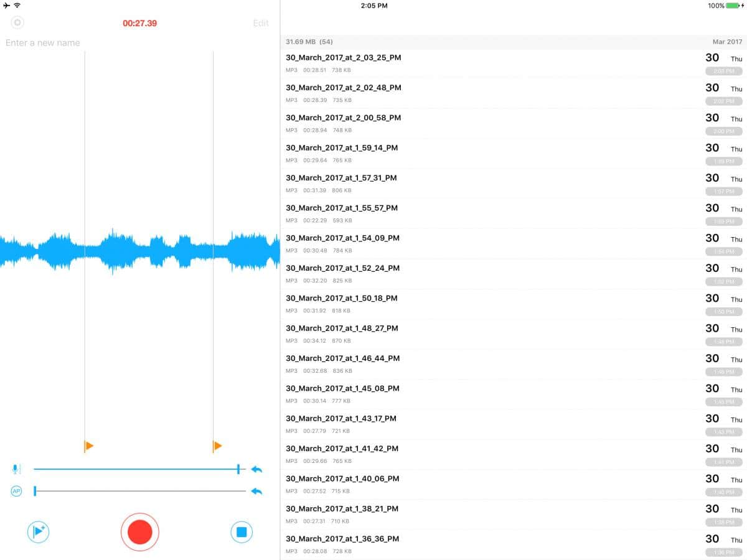Image resolution: width=747 pixels, height=560 pixels.
Task: Tap the add flag marker icon
Action: click(38, 532)
